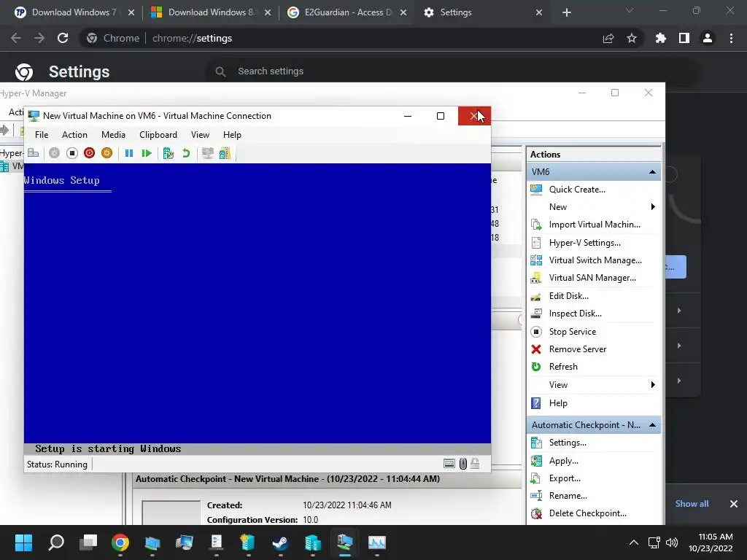Open Virtual Switch Manager
This screenshot has width=747, height=560.
595,260
